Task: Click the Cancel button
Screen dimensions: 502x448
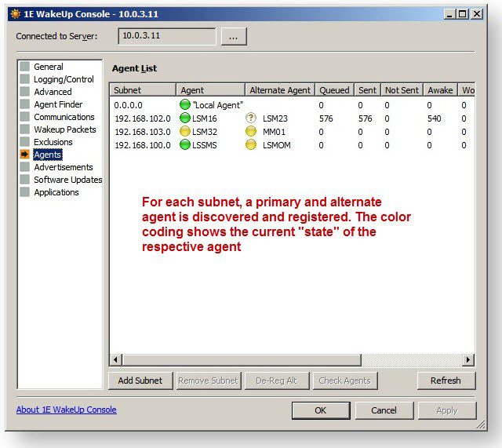Action: point(384,410)
